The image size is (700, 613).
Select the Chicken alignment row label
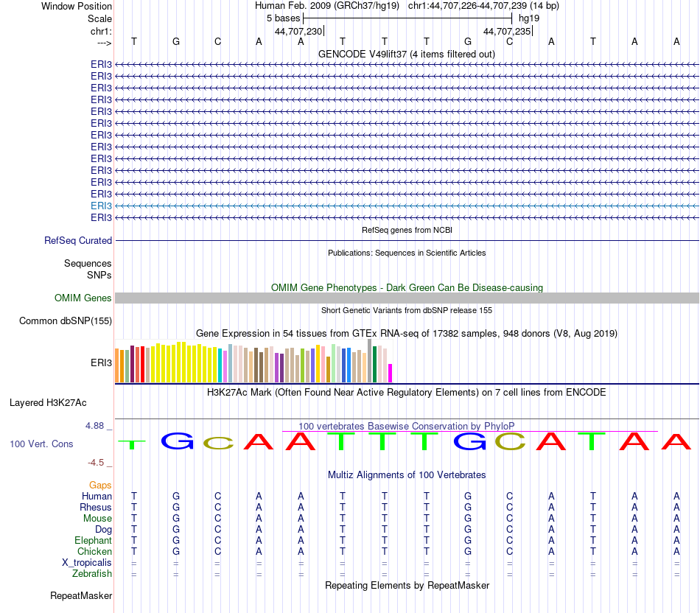tap(94, 551)
